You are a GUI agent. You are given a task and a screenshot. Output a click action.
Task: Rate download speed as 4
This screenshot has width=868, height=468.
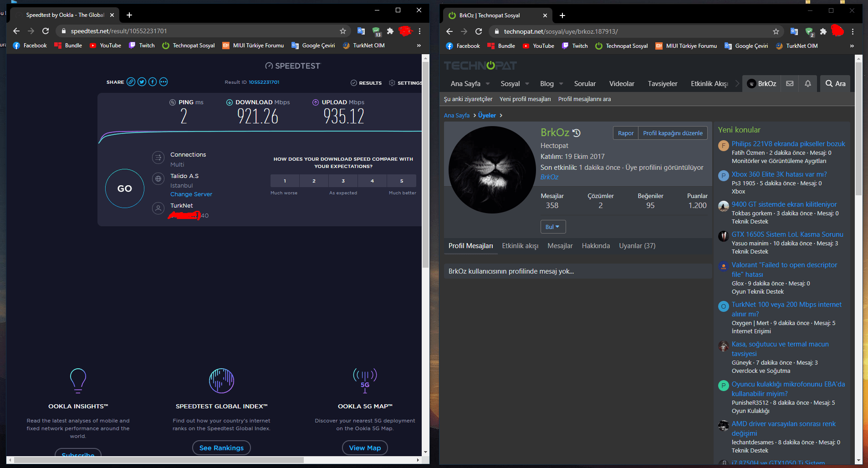[373, 181]
